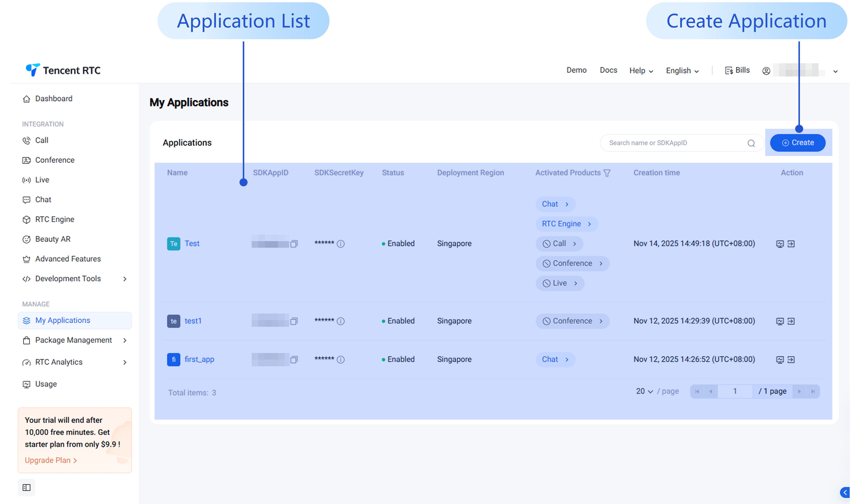Click the enter-app arrow icon for Test

click(x=791, y=244)
